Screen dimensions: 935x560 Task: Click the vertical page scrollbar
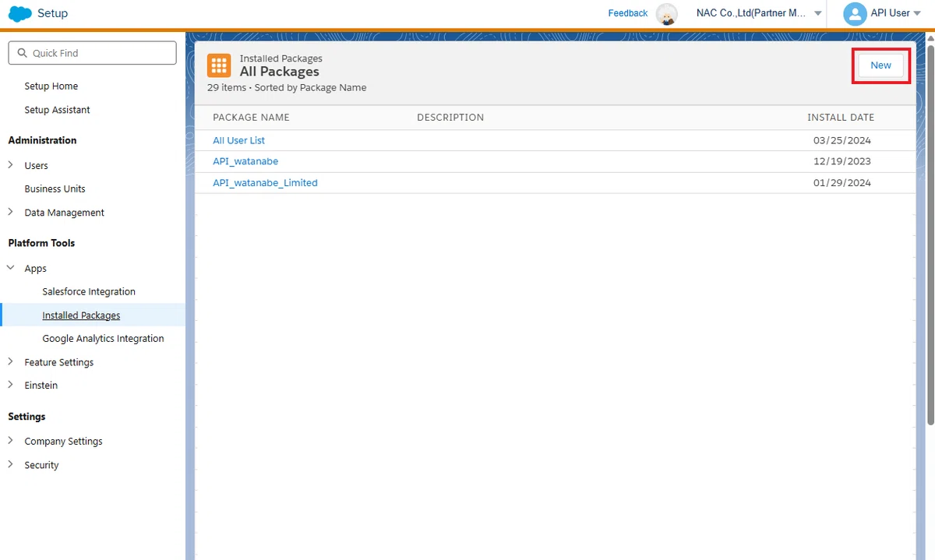(930, 234)
